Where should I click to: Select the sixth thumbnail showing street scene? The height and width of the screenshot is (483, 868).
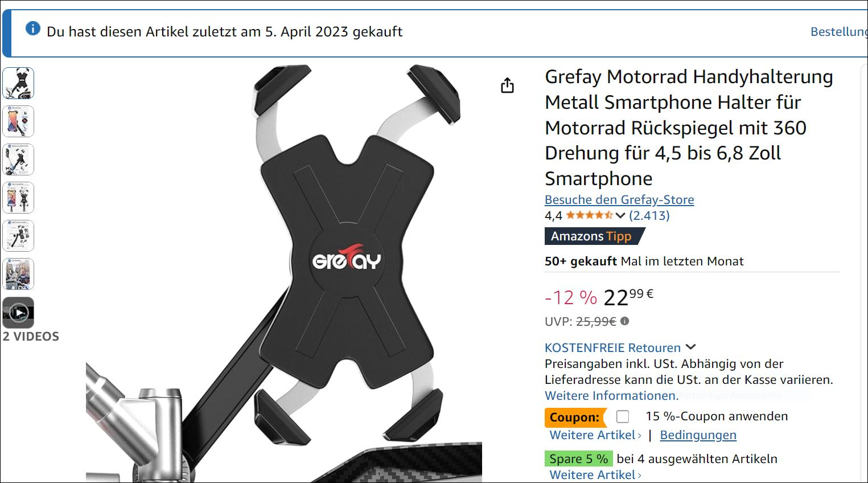[18, 274]
